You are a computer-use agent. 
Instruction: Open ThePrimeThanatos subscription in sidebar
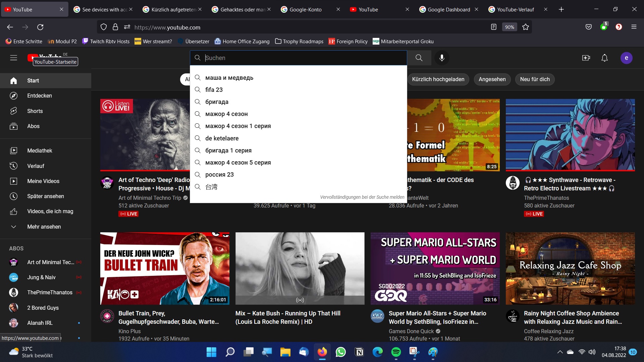coord(46,293)
